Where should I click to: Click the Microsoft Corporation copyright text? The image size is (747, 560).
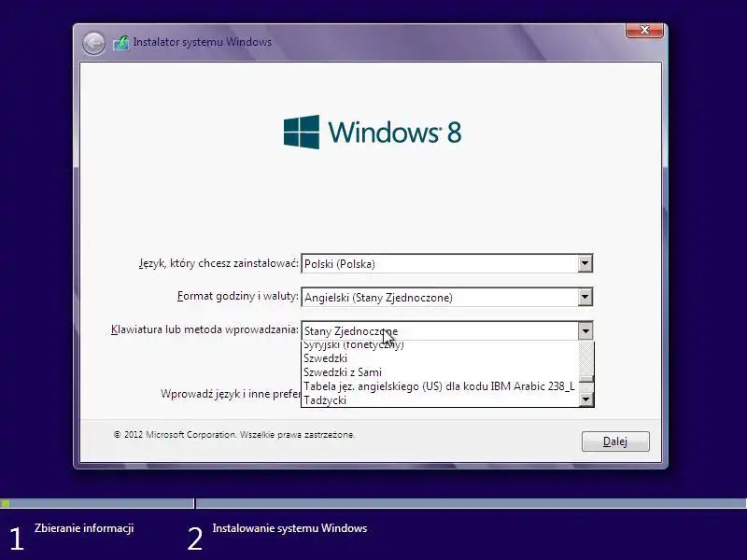[x=234, y=435]
